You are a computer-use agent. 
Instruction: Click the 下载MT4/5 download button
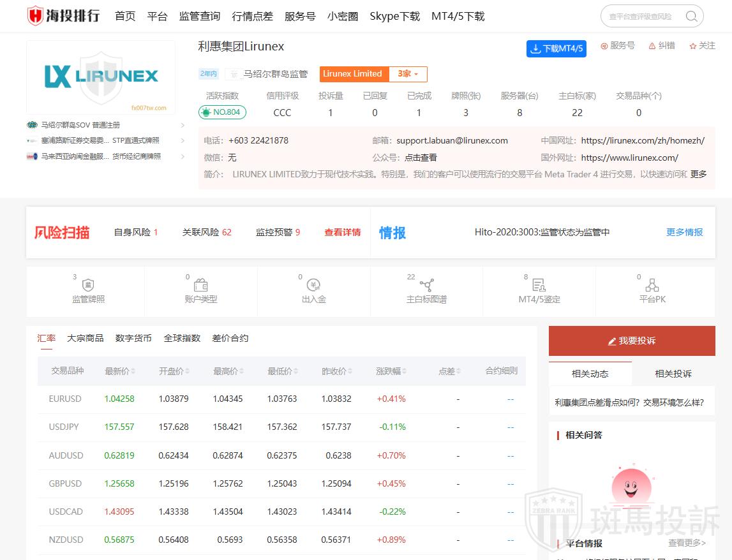556,48
